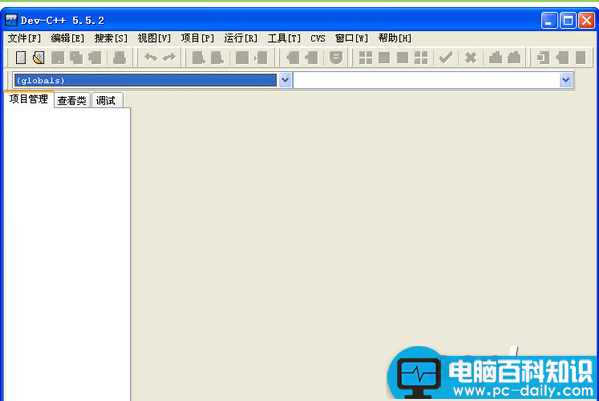
Task: Click the disabled Run toolbar icon
Action: point(384,58)
